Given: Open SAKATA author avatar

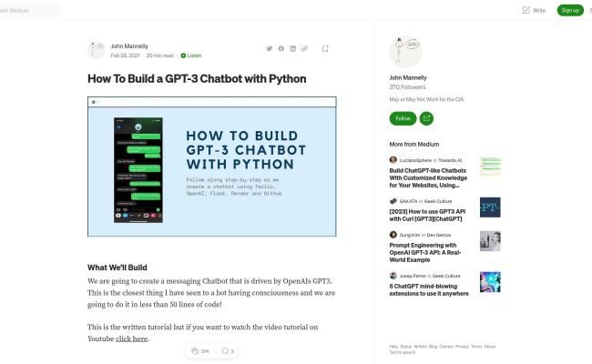Looking at the screenshot, I should pyautogui.click(x=393, y=201).
